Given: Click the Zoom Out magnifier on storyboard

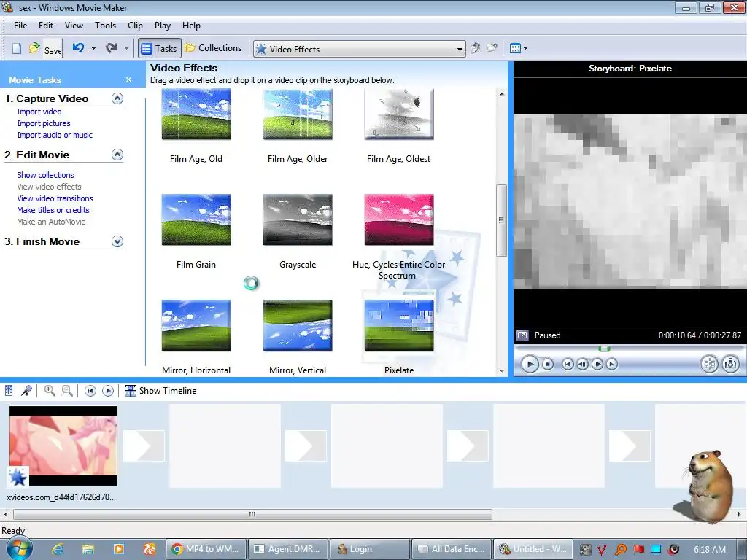Looking at the screenshot, I should click(68, 391).
